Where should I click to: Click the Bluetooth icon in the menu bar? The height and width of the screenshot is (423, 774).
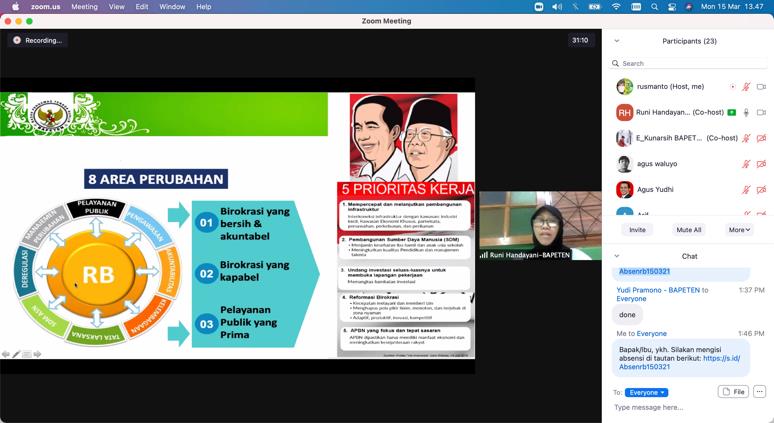coord(576,7)
